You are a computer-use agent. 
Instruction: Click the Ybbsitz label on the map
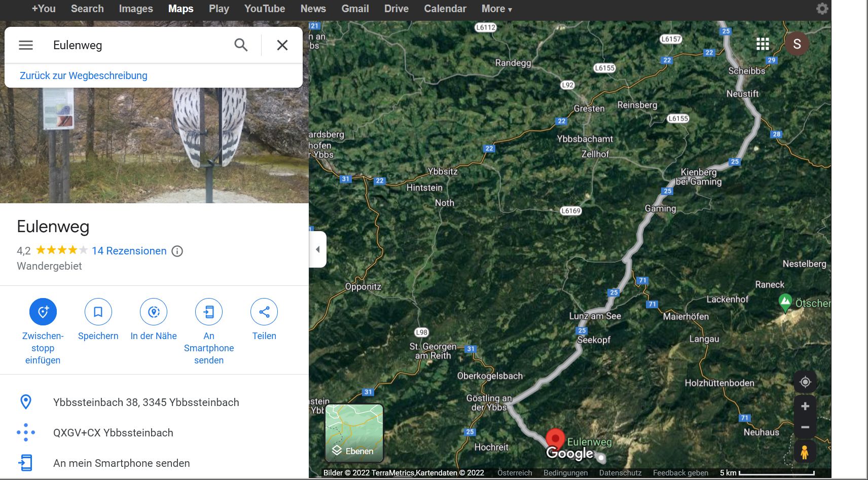(443, 171)
